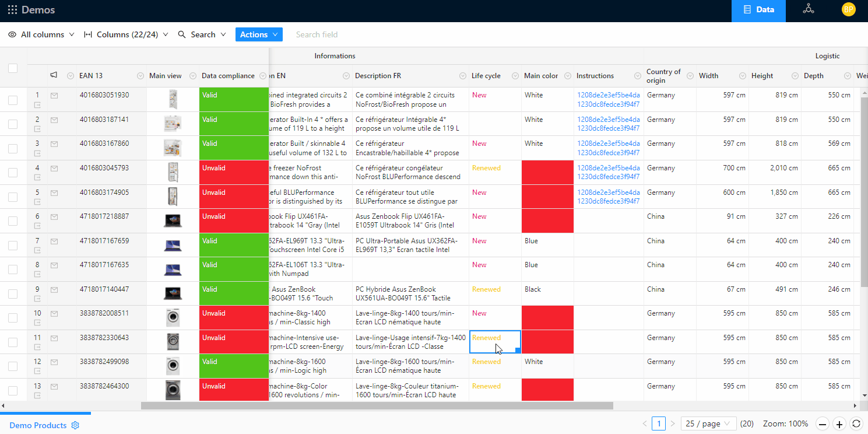Zoom out using the minus button

click(x=822, y=424)
